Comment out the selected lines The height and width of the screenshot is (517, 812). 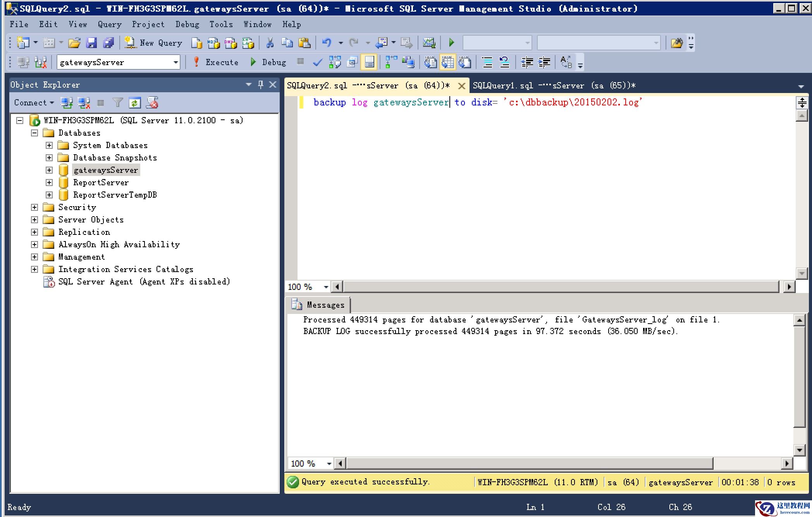pyautogui.click(x=486, y=62)
